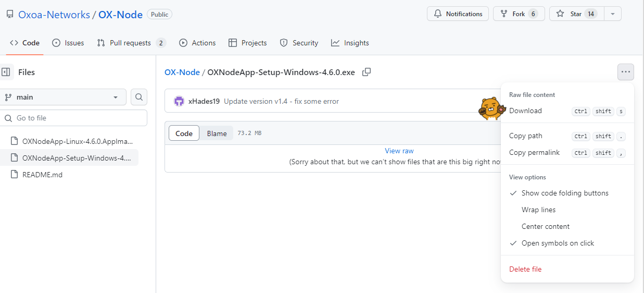Select Delete file in the menu
644x293 pixels.
pyautogui.click(x=567, y=269)
